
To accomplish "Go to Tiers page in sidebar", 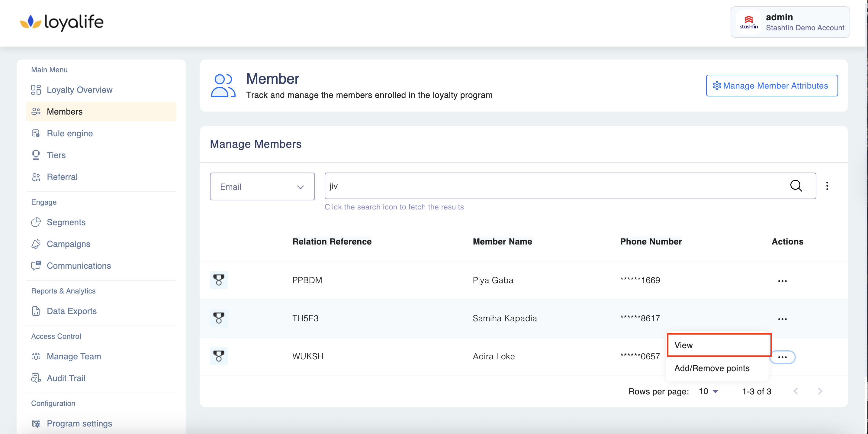I will coord(56,155).
